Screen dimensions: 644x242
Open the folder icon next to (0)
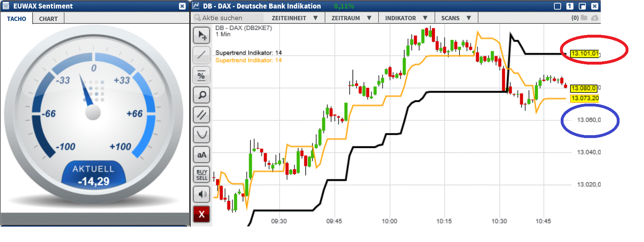[584, 18]
